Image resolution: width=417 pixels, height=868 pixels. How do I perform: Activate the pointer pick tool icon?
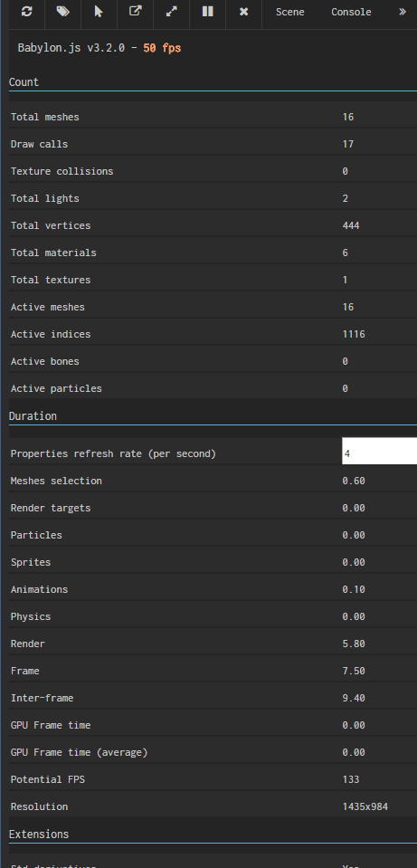pyautogui.click(x=99, y=12)
